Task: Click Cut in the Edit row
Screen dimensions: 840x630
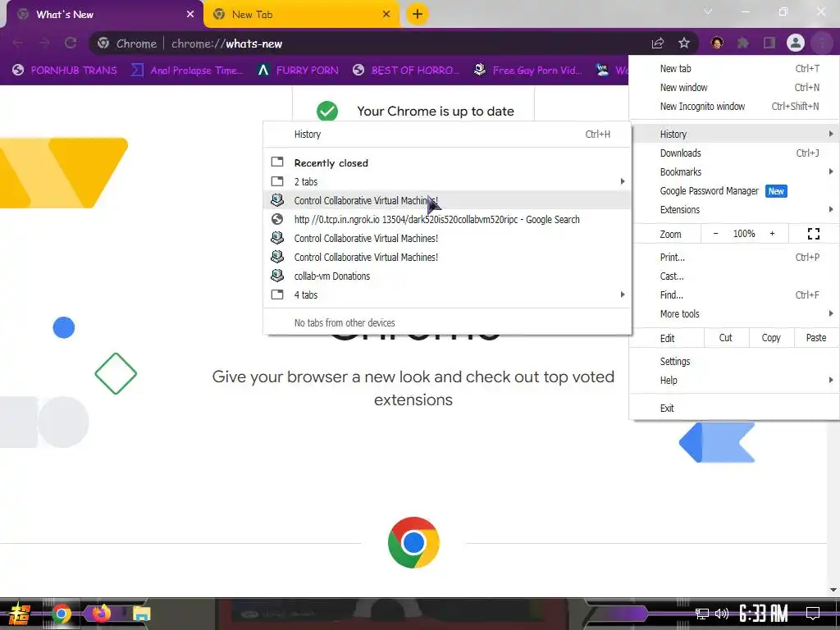Action: [x=725, y=337]
